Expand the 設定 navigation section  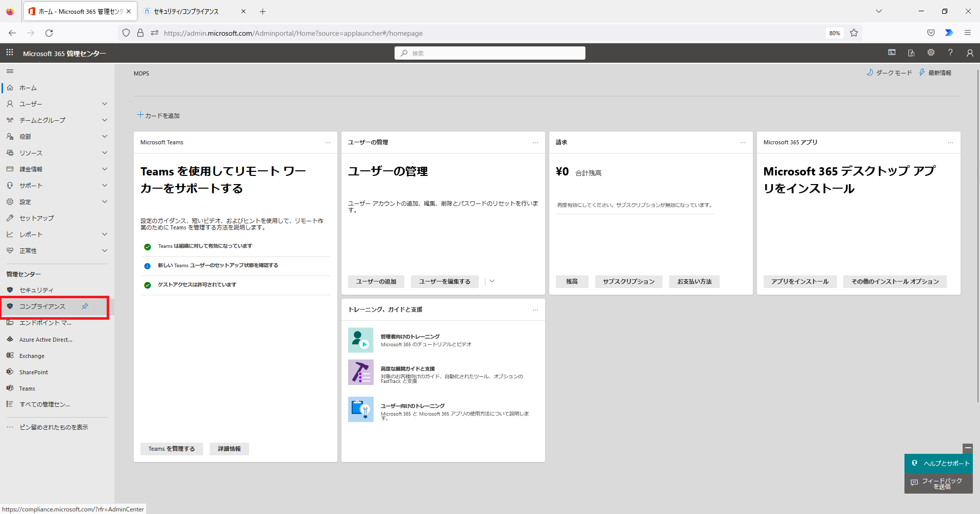point(105,202)
